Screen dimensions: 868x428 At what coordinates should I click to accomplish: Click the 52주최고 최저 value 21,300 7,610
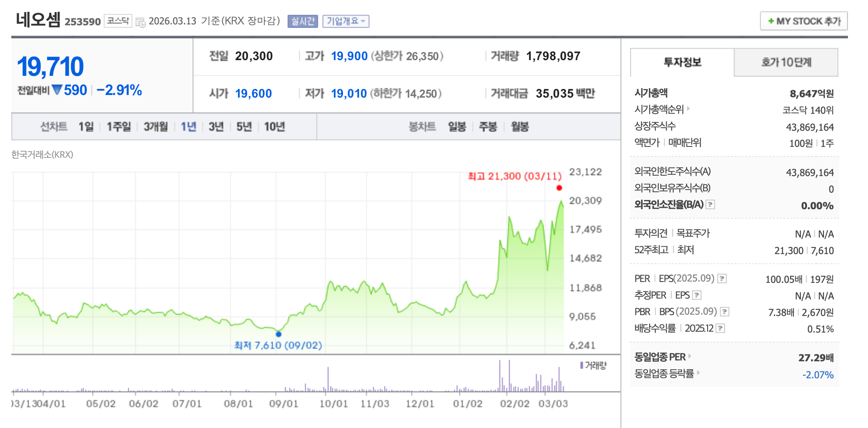pos(804,251)
